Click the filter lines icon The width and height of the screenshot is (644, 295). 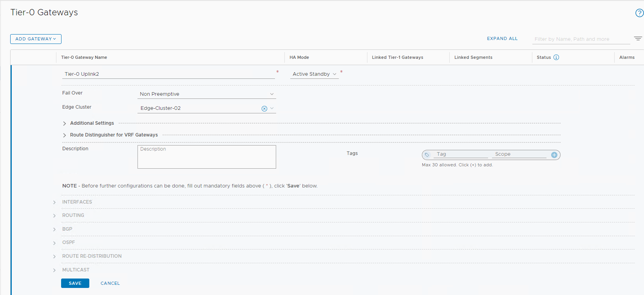(638, 38)
